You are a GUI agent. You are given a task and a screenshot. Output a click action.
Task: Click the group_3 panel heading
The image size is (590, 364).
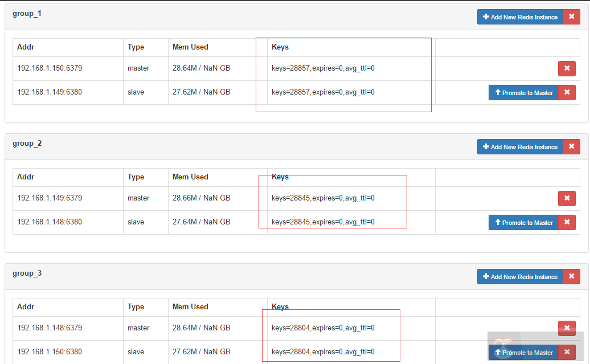(27, 273)
